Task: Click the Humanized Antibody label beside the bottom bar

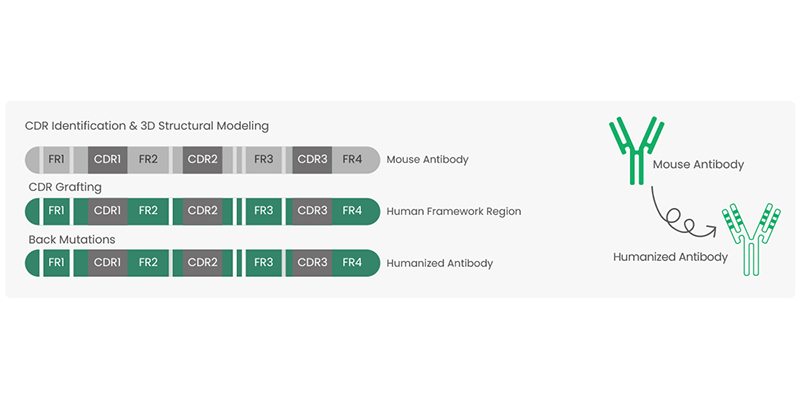Action: (439, 264)
